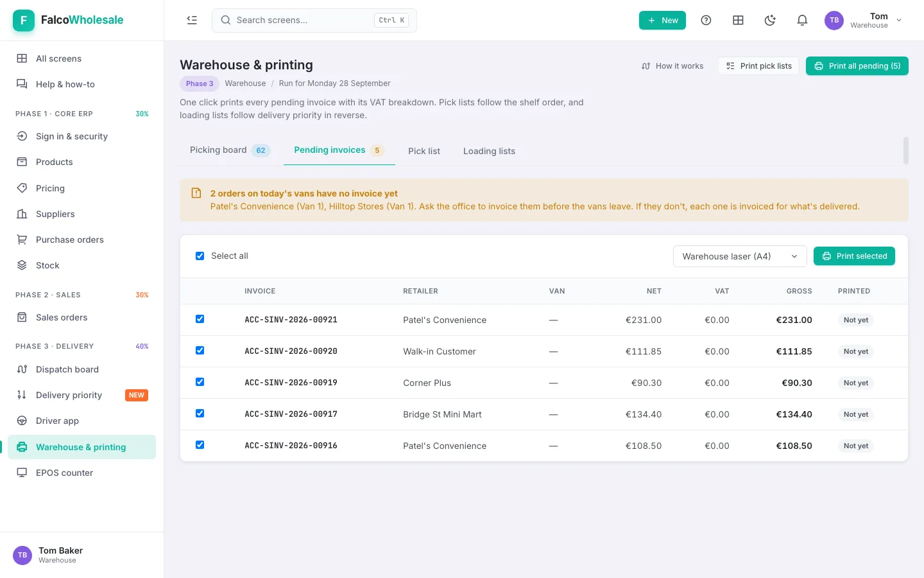Open the Pricing screen

pos(81,188)
